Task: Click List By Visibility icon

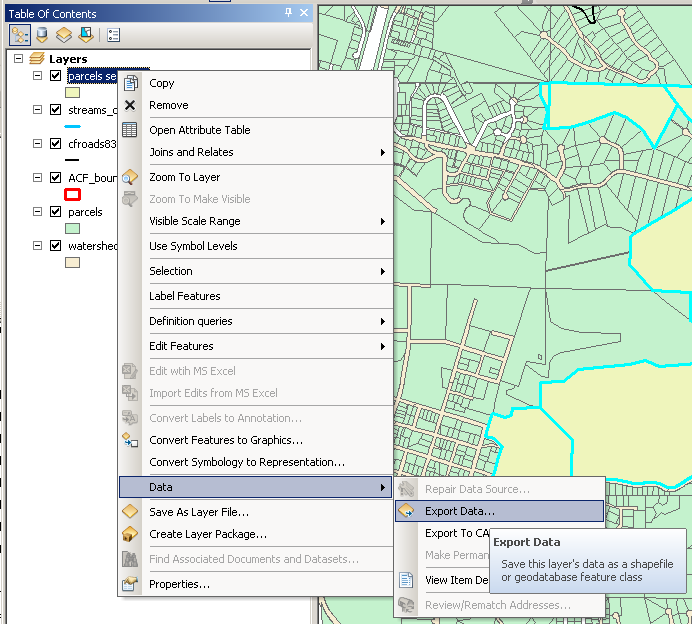Action: (x=63, y=35)
